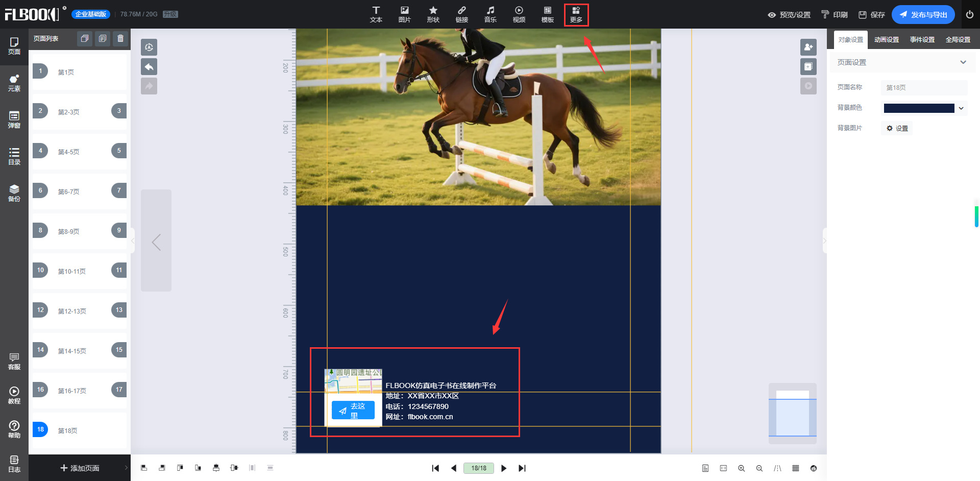Insert a shape with 形状 tool
Viewport: 980px width, 481px height.
(x=433, y=15)
